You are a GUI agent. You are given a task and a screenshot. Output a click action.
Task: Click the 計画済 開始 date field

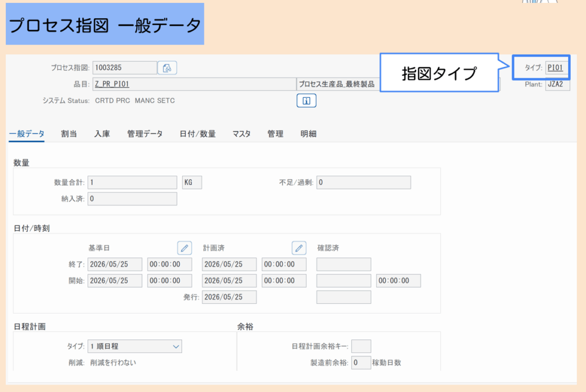pyautogui.click(x=229, y=280)
